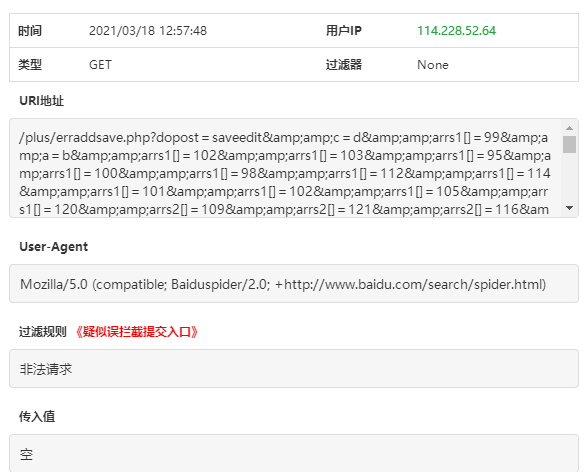
Task: Click the GET request type value
Action: 100,65
